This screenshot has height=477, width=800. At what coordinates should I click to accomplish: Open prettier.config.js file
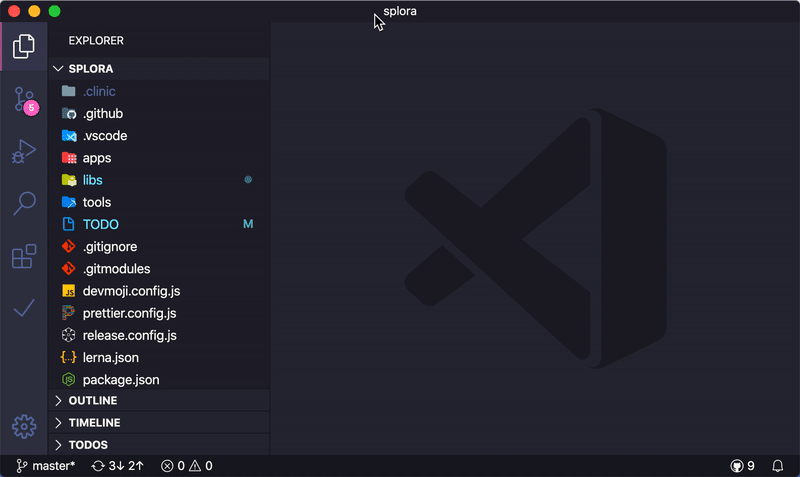(159, 313)
